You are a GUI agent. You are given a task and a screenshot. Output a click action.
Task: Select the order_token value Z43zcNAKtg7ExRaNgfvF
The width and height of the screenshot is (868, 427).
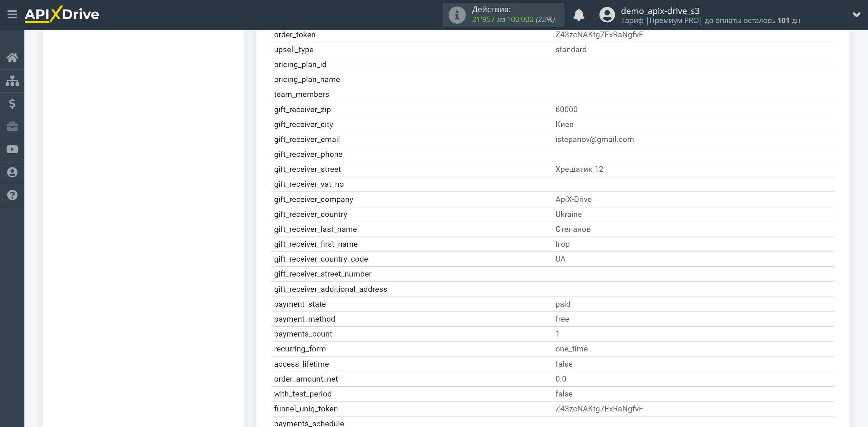pos(599,35)
